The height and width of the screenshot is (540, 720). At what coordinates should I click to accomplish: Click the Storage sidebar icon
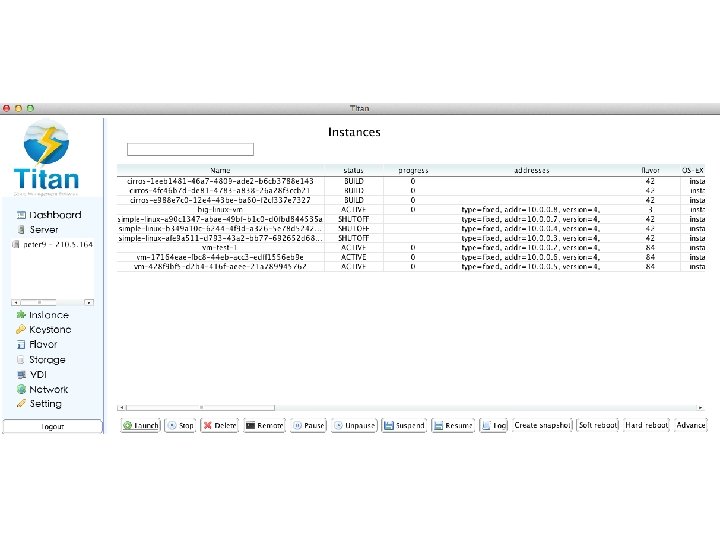(x=21, y=360)
